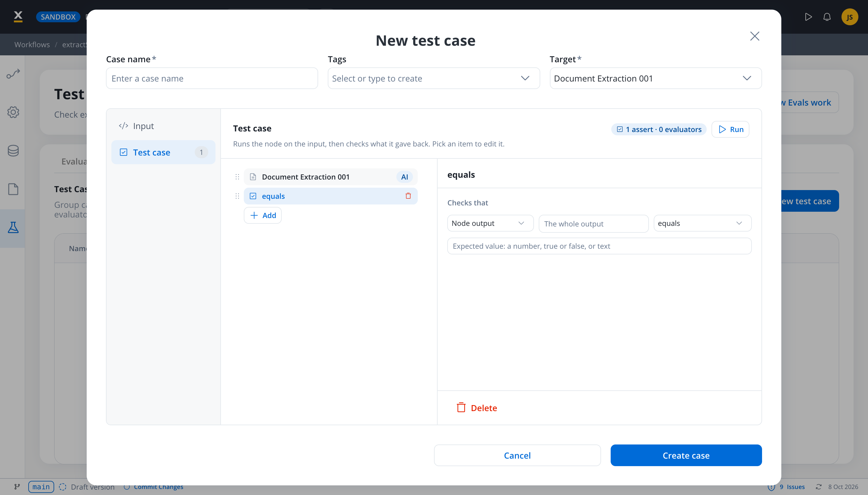Close the New test case dialog
Screen dimensions: 868x495
coord(754,36)
